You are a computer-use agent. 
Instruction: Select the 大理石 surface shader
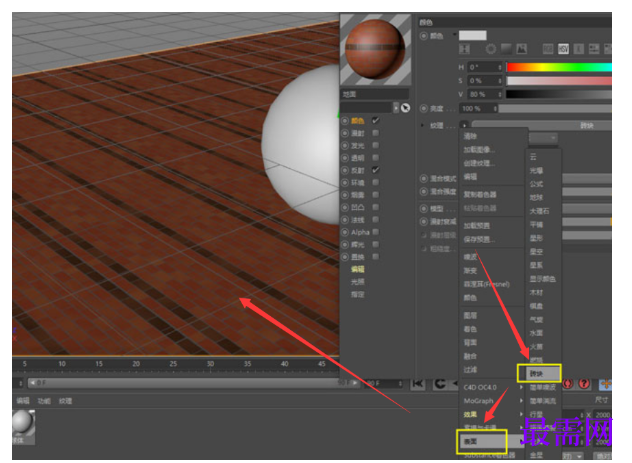point(539,211)
